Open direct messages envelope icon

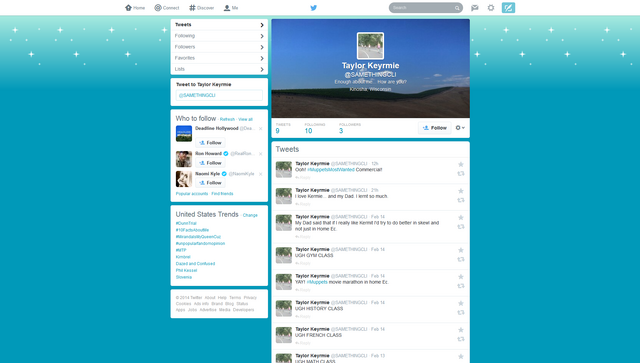[475, 8]
